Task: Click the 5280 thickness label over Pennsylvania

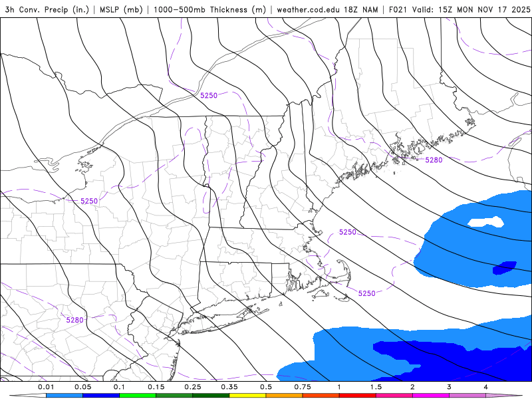Action: [x=74, y=320]
